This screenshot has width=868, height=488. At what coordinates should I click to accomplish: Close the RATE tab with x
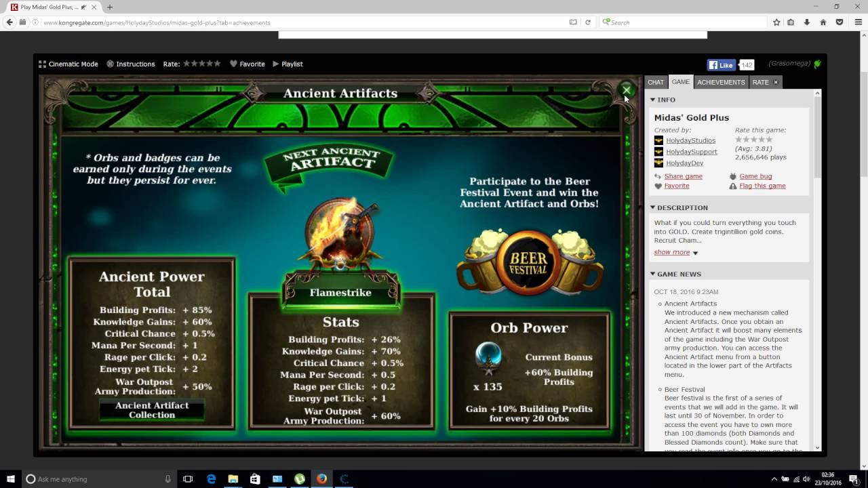pos(776,82)
